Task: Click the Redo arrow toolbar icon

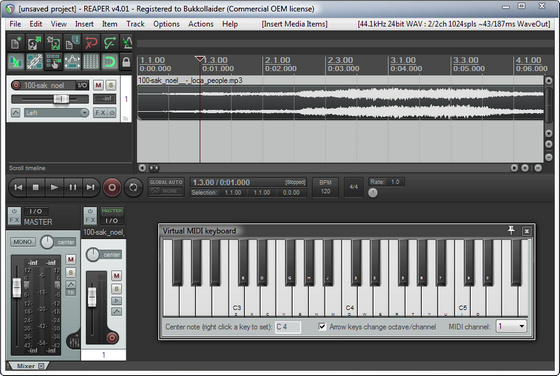Action: click(x=109, y=44)
